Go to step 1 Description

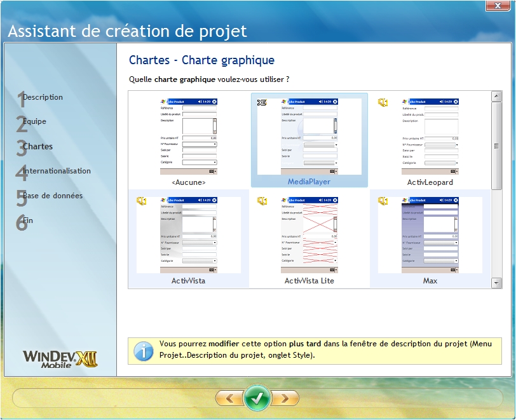click(x=40, y=98)
